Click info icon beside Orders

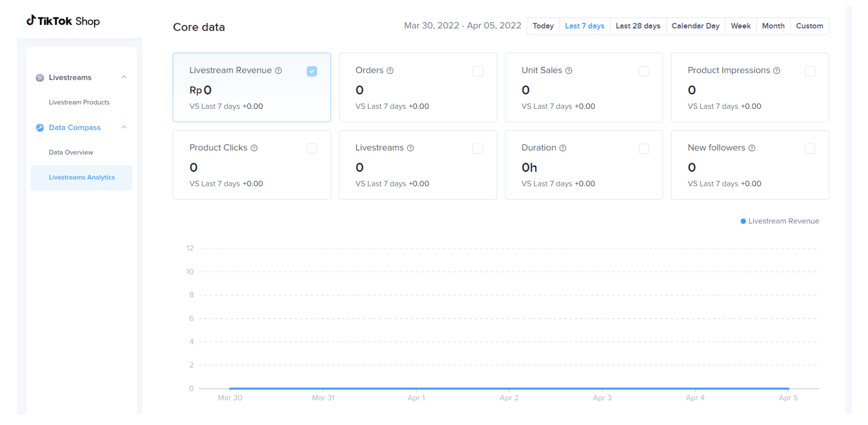coord(390,71)
